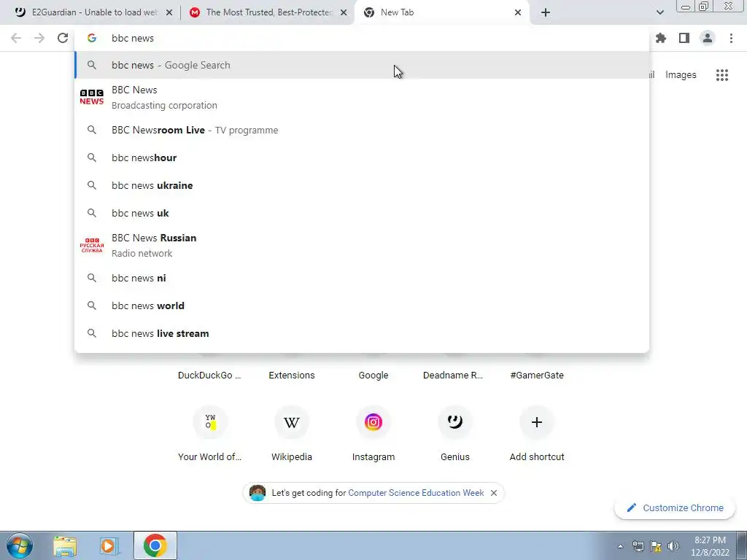Launch Windows Media Player from taskbar
The width and height of the screenshot is (747, 560).
click(109, 546)
